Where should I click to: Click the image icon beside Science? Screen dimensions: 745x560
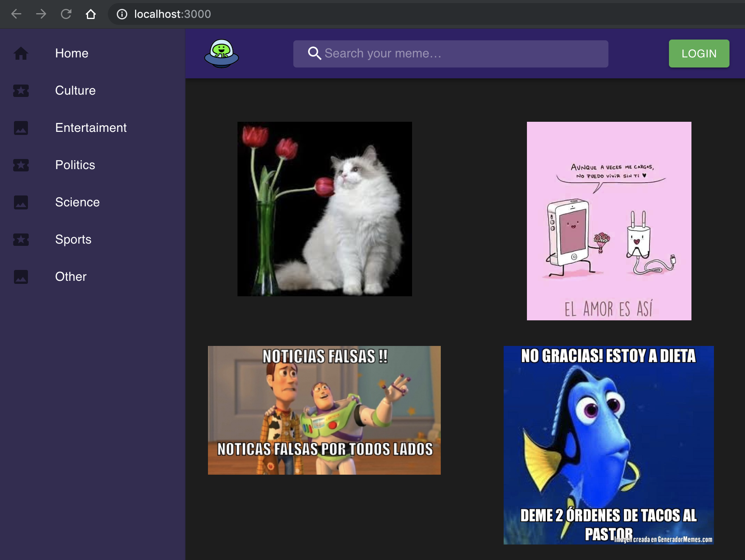[x=21, y=202]
